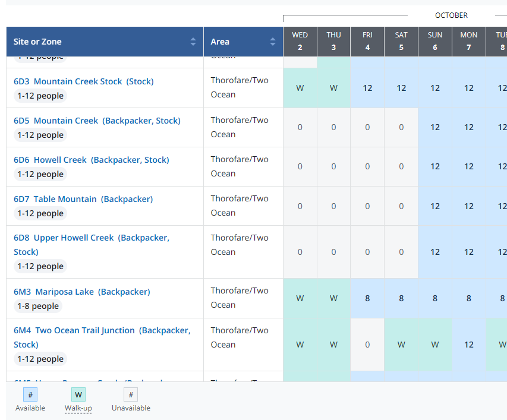Open 6D8 Upper Howell Creek link

point(91,238)
